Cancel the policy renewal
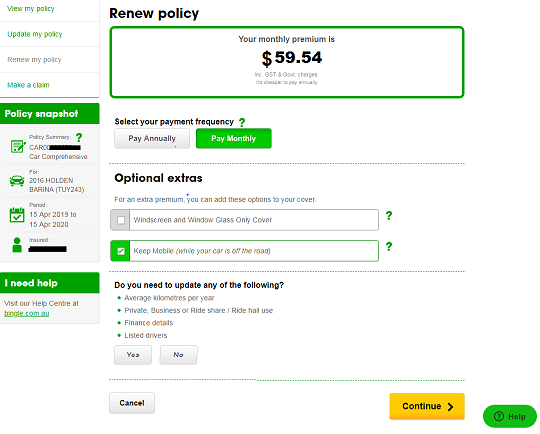Image resolution: width=540 pixels, height=434 pixels. 132,403
